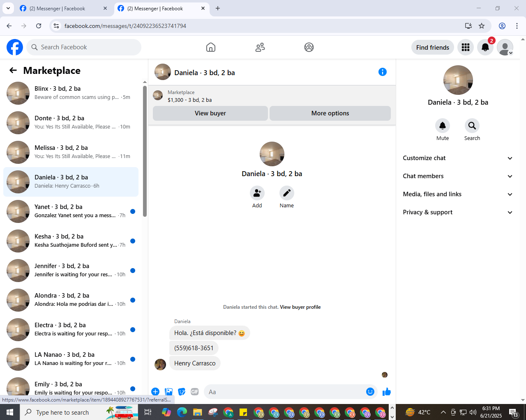
Task: Bookmark this page with the star icon
Action: click(x=482, y=26)
